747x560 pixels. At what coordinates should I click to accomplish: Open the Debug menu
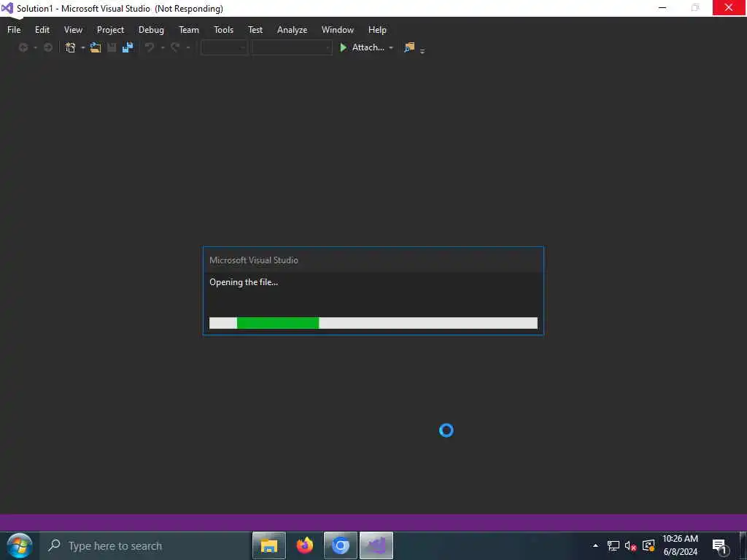coord(151,29)
